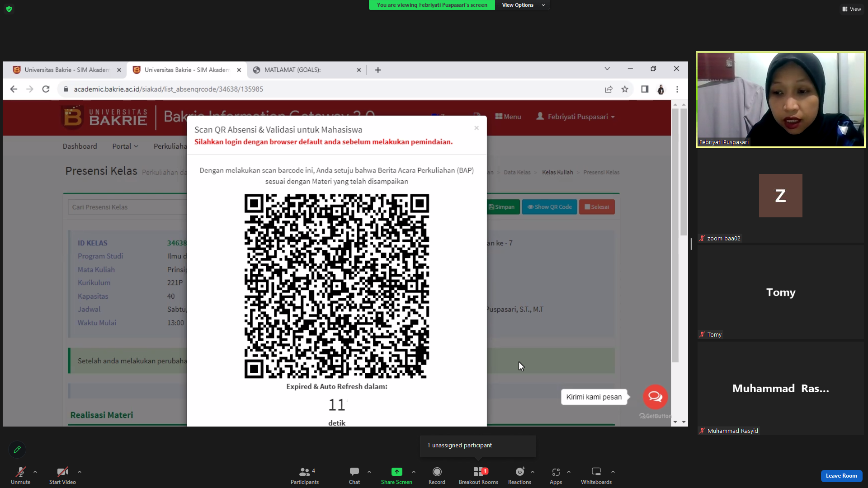The image size is (868, 488).
Task: Reload the browser page
Action: 46,89
